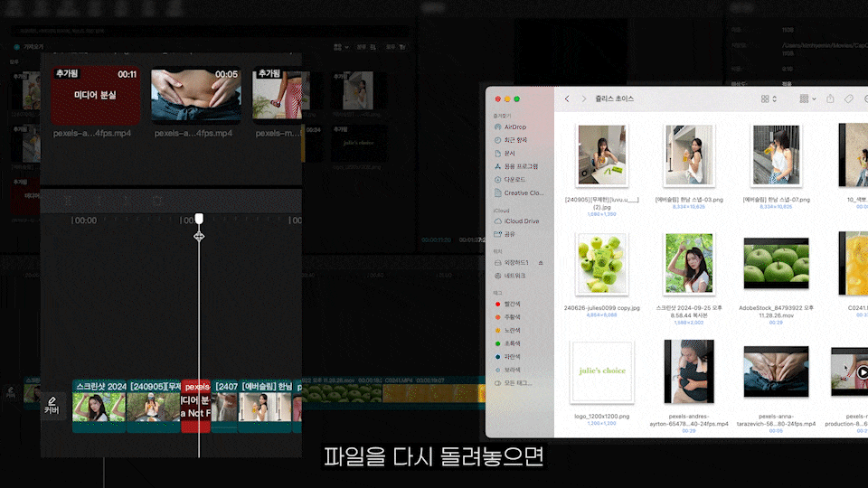
Task: Expand the group-by options dropdown
Action: (807, 99)
